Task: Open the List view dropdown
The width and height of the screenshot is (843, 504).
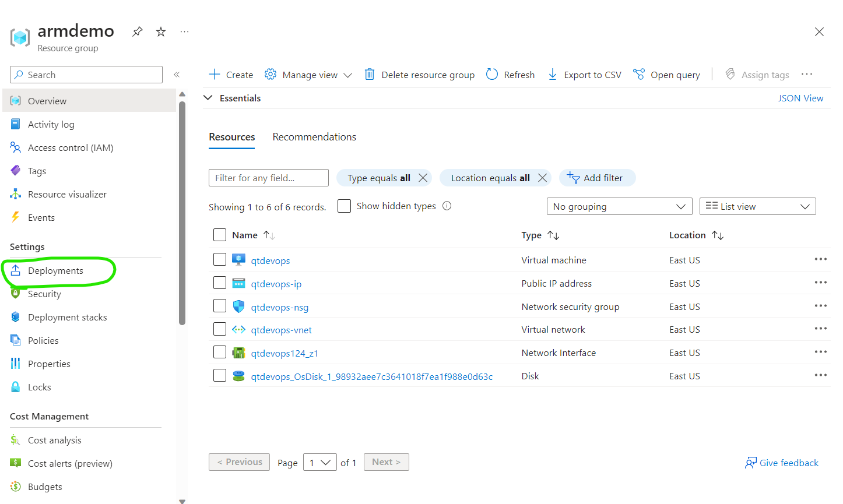Action: (757, 206)
